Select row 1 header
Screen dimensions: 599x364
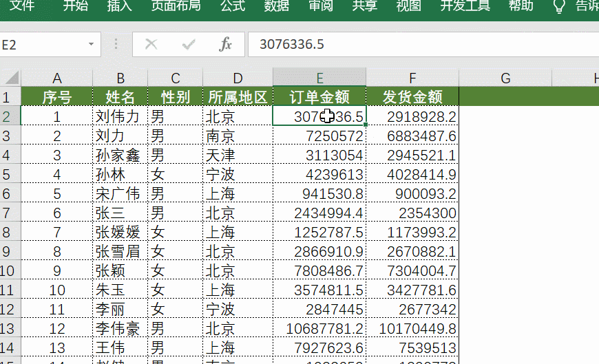click(x=10, y=97)
